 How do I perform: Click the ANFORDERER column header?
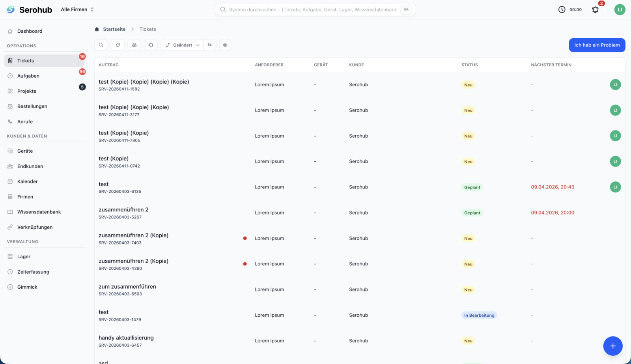point(269,65)
